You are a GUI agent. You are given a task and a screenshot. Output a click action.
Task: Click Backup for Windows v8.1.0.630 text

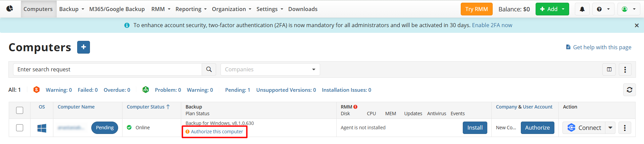(220, 123)
